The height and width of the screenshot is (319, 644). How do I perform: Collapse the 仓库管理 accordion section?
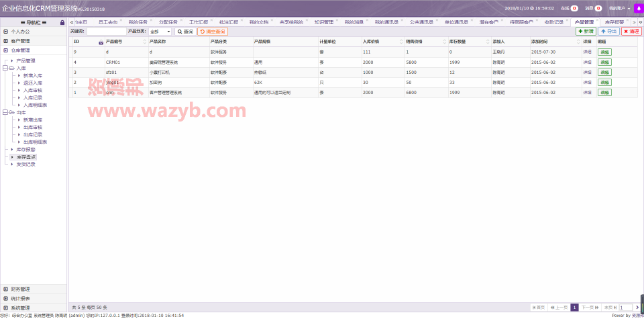34,50
